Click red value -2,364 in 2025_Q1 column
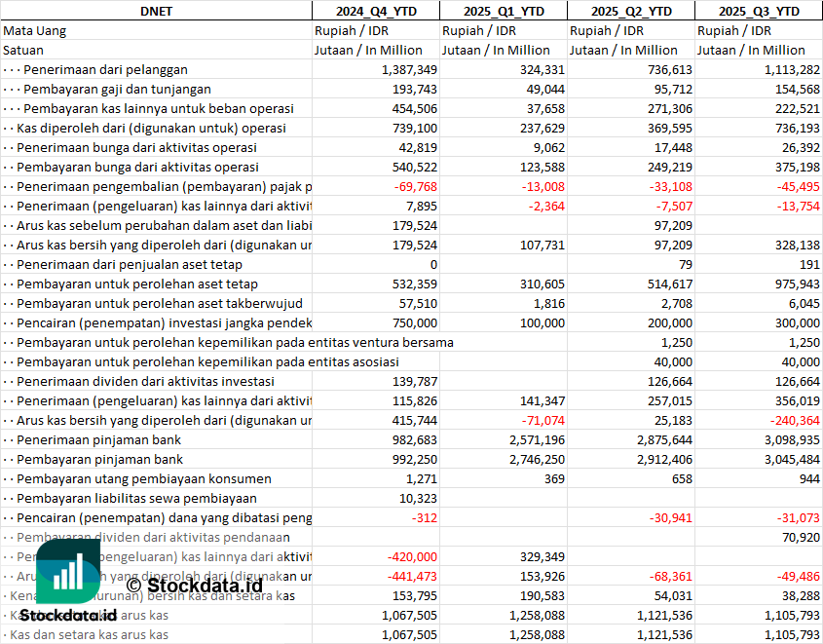Viewport: 823px width, 644px height. [545, 206]
